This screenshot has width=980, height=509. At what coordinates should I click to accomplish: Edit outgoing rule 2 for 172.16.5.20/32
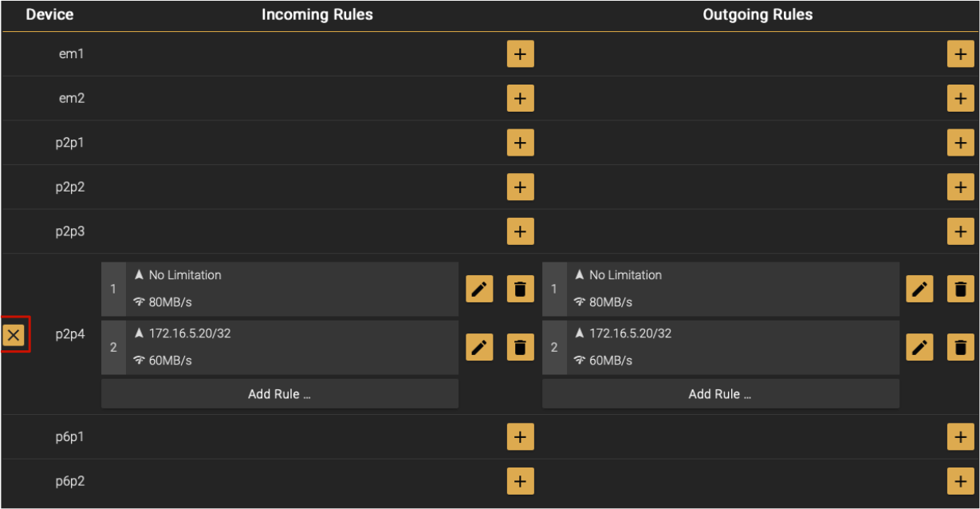pyautogui.click(x=919, y=347)
